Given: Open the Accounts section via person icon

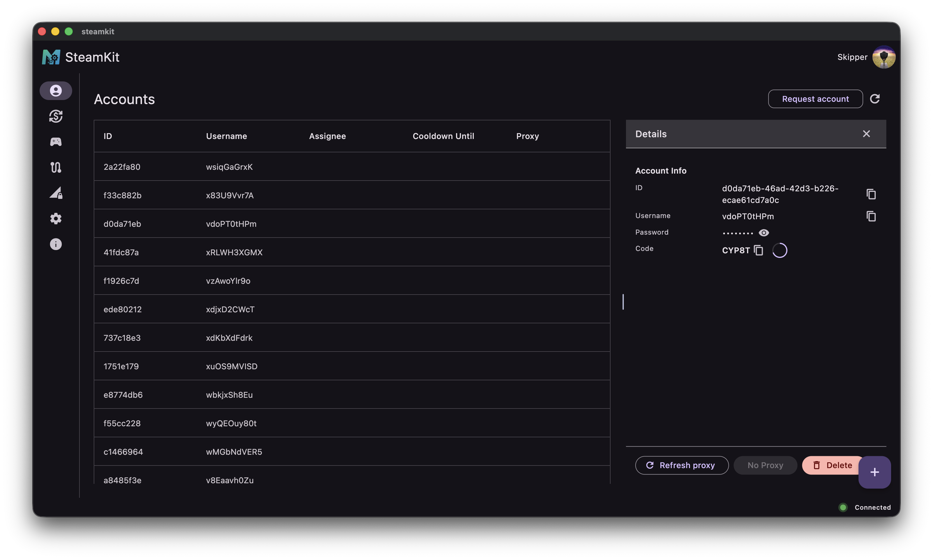Looking at the screenshot, I should (x=56, y=90).
